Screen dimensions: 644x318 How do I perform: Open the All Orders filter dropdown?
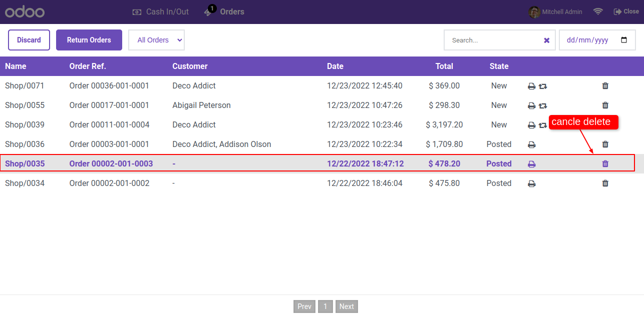click(x=157, y=40)
